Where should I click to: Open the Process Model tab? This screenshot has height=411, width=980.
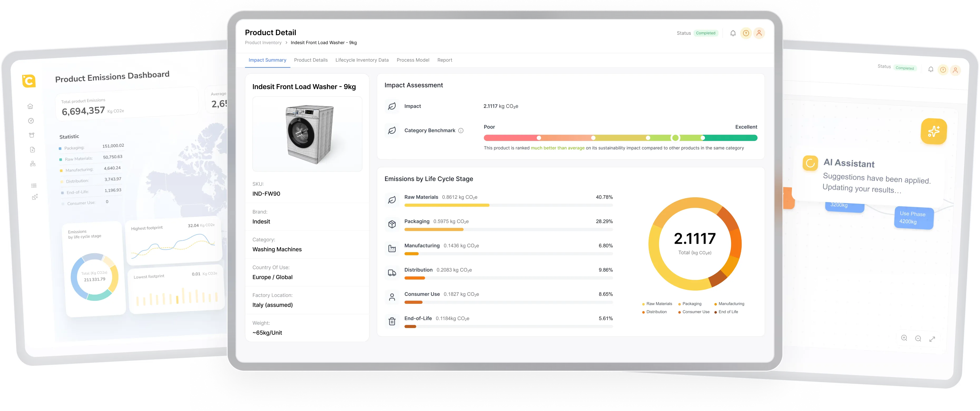click(413, 60)
